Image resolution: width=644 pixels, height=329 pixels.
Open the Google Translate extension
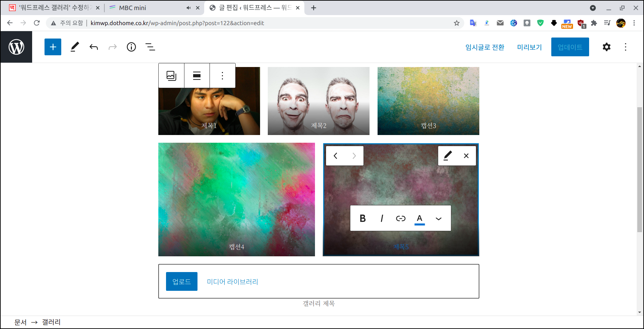point(473,23)
